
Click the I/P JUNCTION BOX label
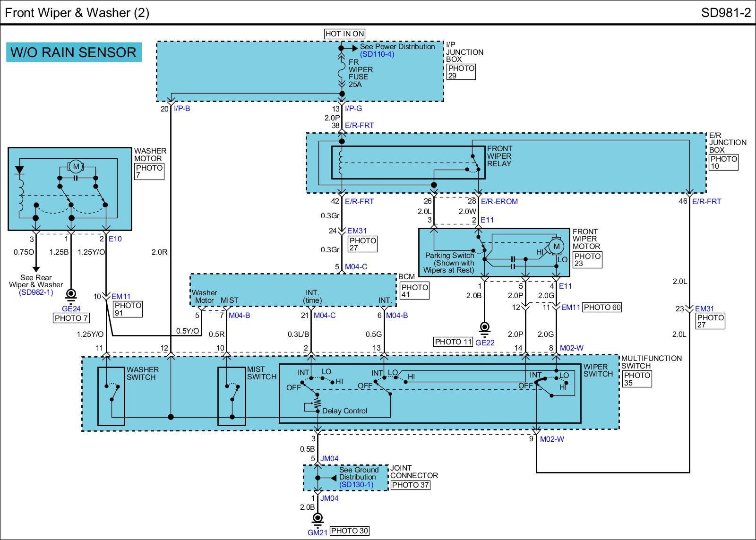pyautogui.click(x=465, y=52)
